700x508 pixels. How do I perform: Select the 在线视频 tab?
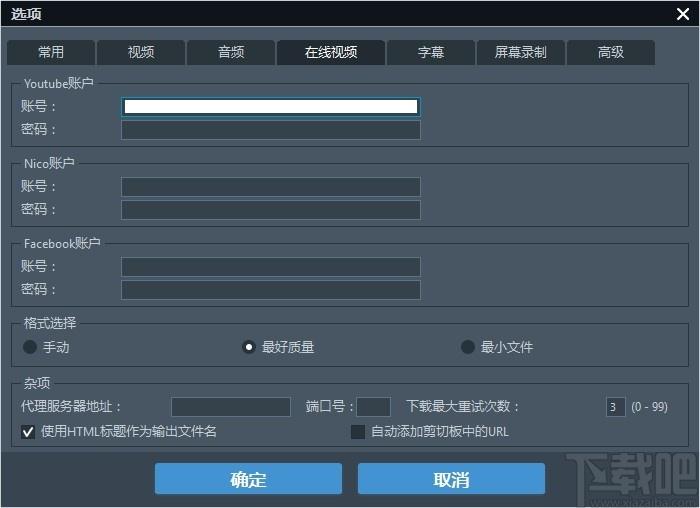pos(331,53)
